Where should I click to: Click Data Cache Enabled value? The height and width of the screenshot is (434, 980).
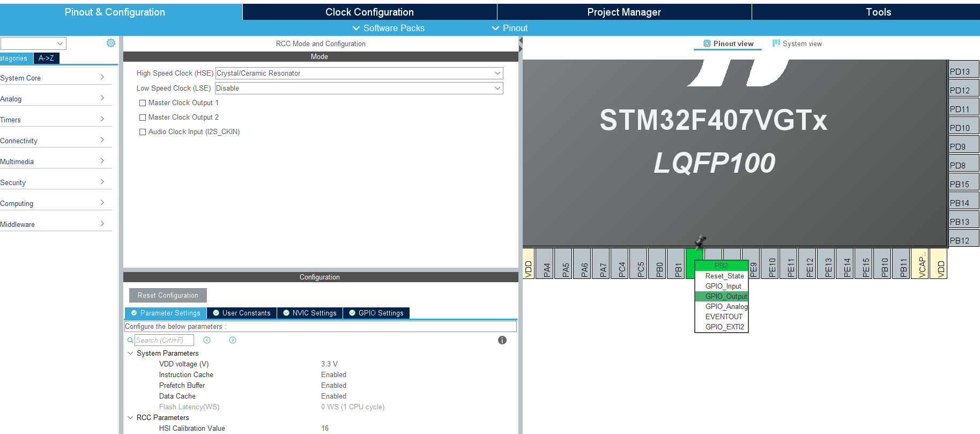pyautogui.click(x=333, y=396)
